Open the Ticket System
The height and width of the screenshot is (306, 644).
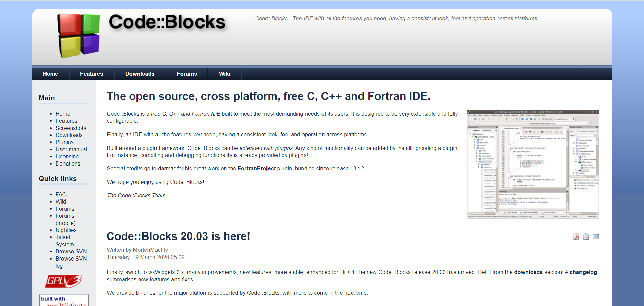pyautogui.click(x=63, y=241)
